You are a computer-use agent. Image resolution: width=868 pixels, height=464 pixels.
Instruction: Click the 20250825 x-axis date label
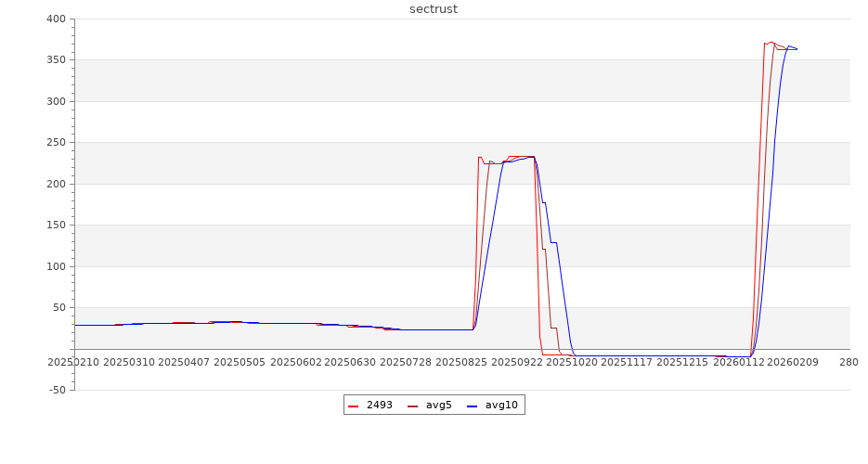tap(461, 362)
